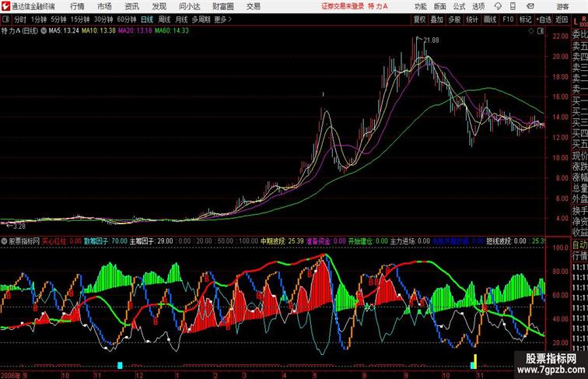
Task: Open the 财富圈 menu
Action: coord(223,6)
